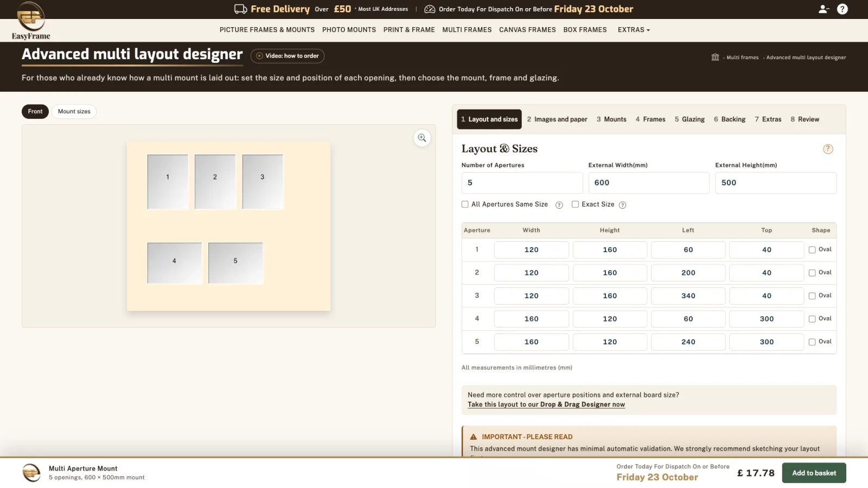Toggle Oval shape for aperture 5
Screen dimensions: 868x488
point(812,342)
